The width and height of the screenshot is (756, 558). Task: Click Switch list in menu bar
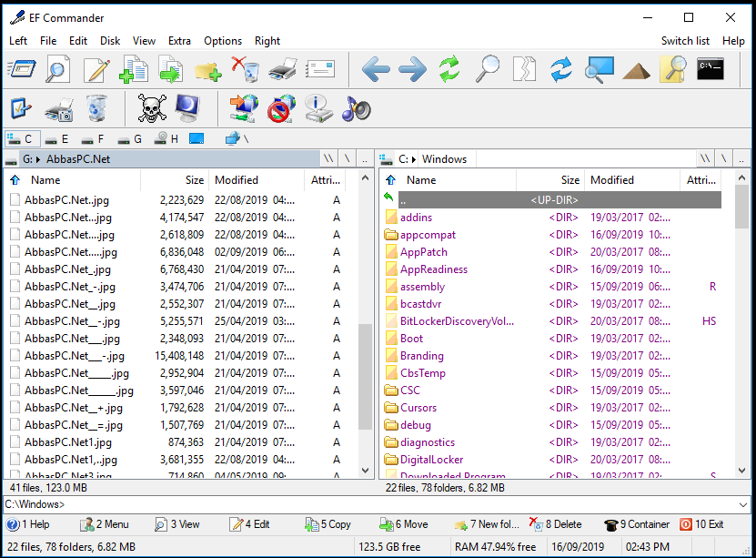pyautogui.click(x=685, y=41)
